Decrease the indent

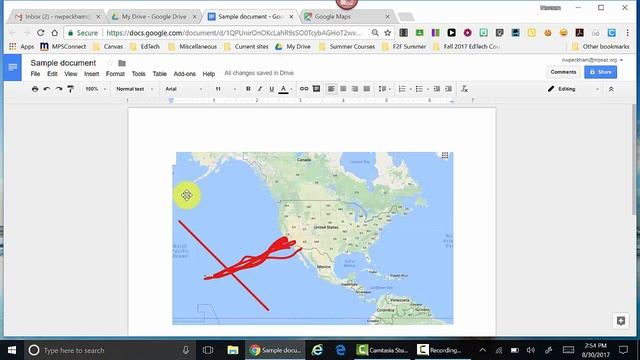click(437, 89)
